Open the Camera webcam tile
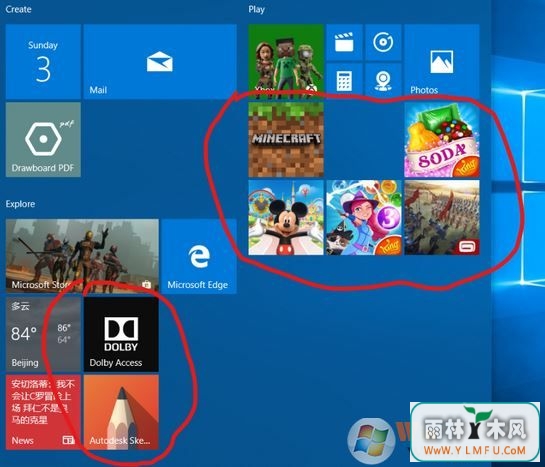The image size is (545, 467). 383,81
